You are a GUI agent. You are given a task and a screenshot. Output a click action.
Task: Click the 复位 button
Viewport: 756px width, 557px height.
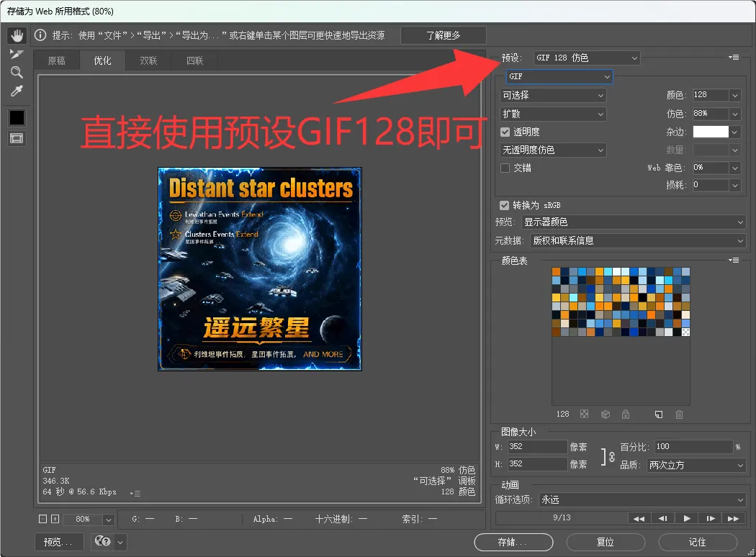point(606,542)
